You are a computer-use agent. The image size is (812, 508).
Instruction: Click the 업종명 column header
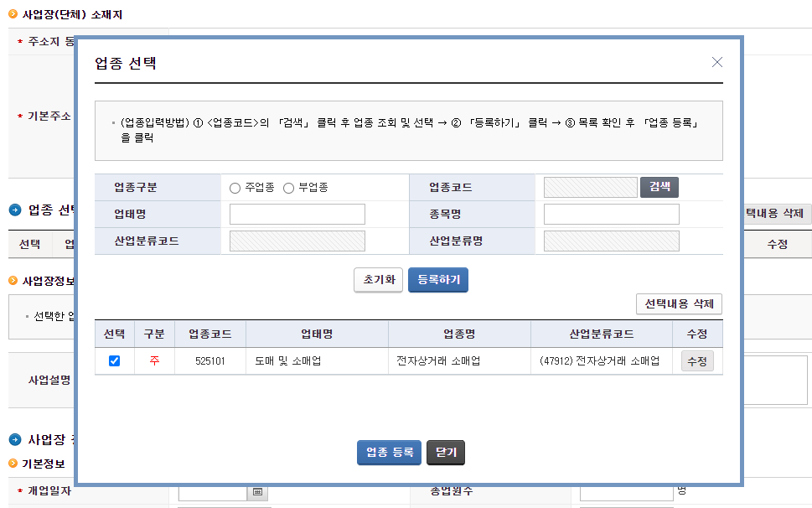click(x=459, y=334)
